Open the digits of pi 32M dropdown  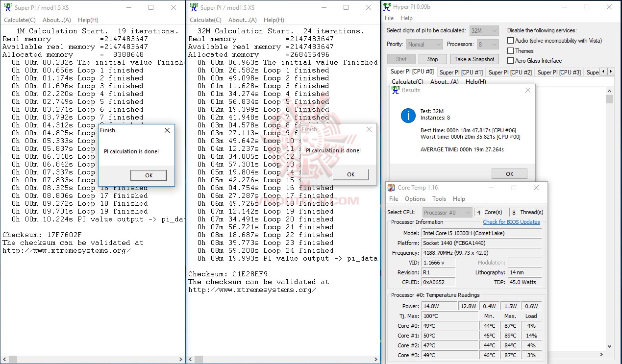(x=484, y=30)
